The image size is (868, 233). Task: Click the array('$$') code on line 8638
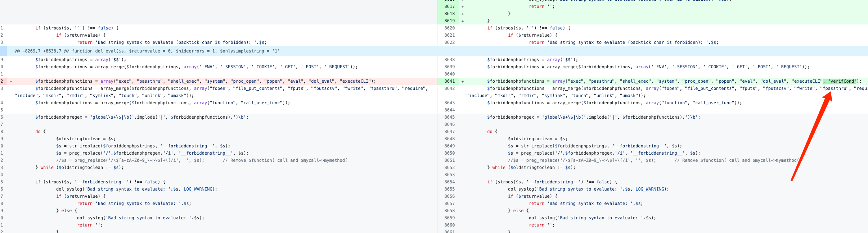[x=533, y=60]
